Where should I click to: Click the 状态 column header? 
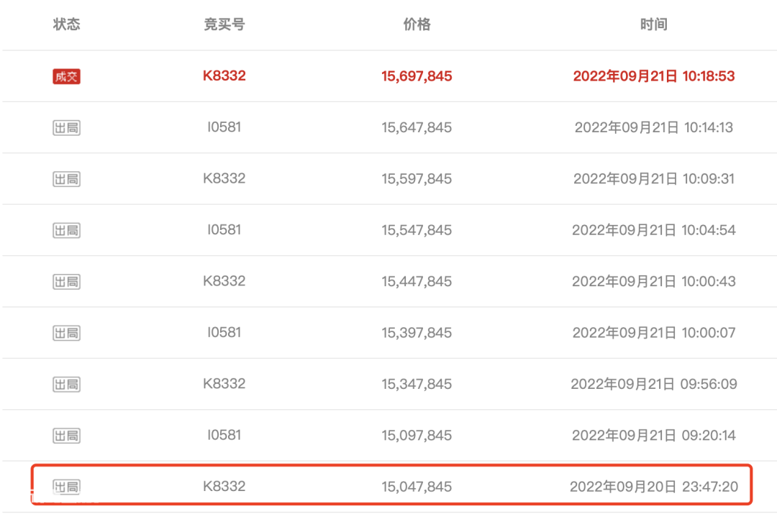(66, 24)
